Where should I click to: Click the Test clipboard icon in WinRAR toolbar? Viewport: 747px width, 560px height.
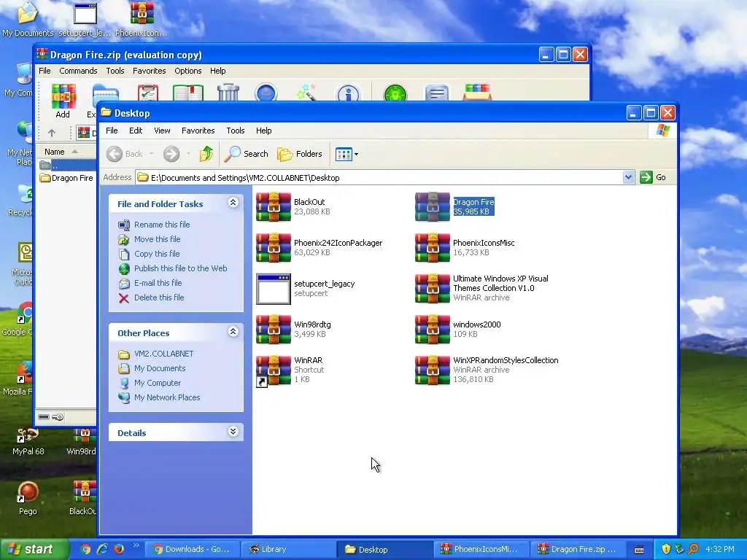click(147, 92)
